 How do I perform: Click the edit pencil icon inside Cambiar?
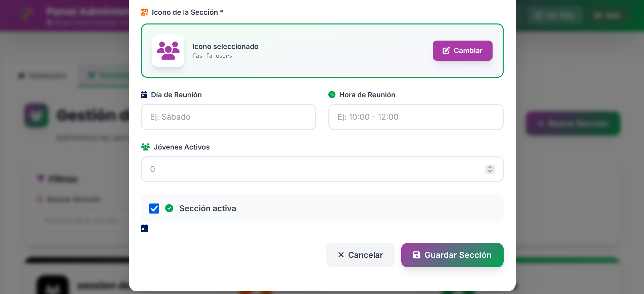(446, 51)
